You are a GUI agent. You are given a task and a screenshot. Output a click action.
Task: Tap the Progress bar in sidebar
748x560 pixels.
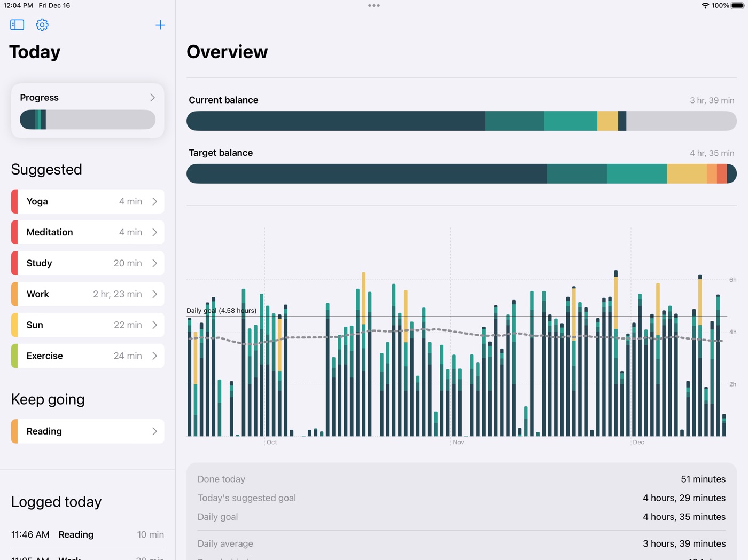click(x=88, y=120)
